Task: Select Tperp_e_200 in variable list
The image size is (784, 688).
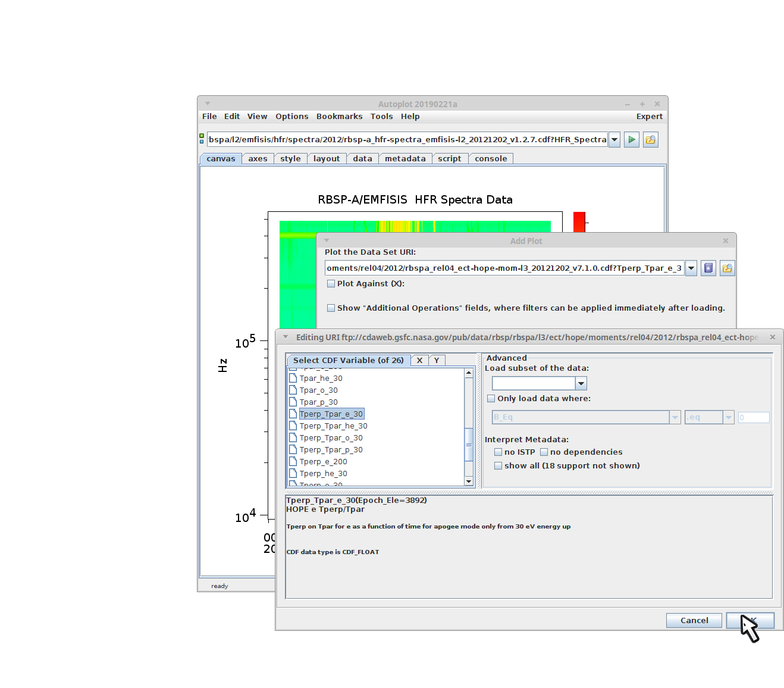Action: point(324,462)
